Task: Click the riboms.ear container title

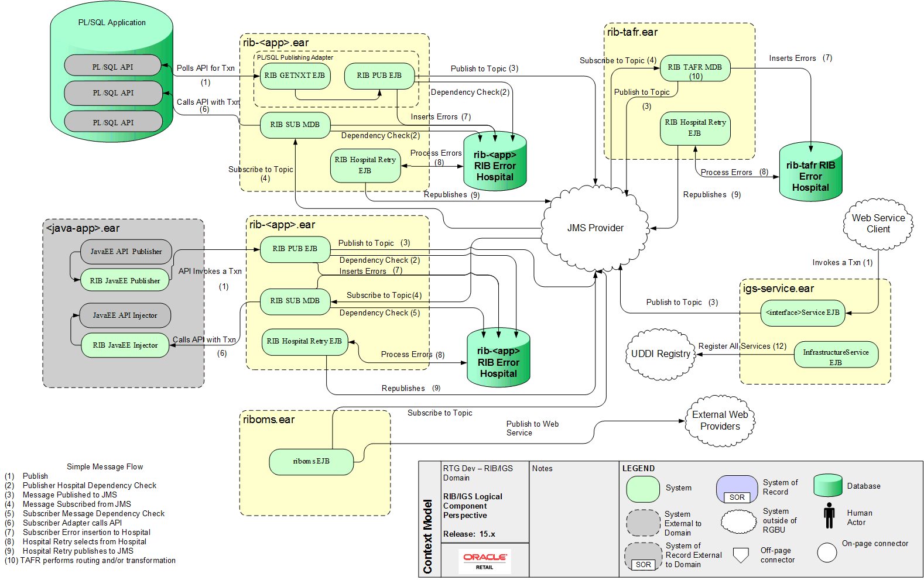Action: point(269,420)
